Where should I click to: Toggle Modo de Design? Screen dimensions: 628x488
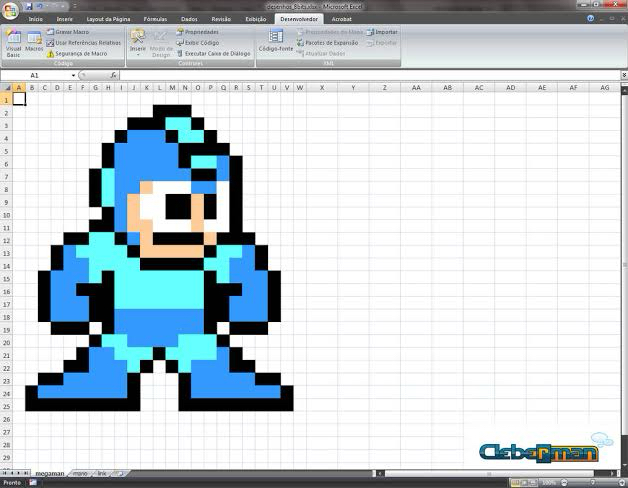(160, 43)
